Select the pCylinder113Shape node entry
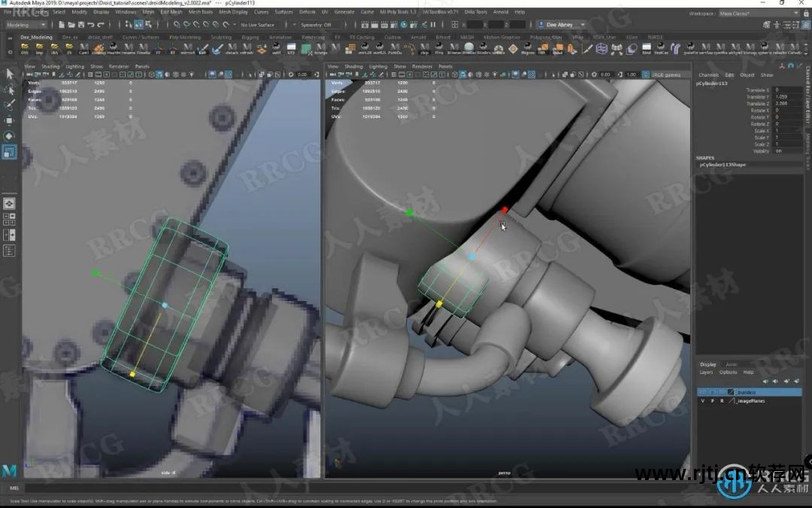The width and height of the screenshot is (812, 508). coord(723,164)
